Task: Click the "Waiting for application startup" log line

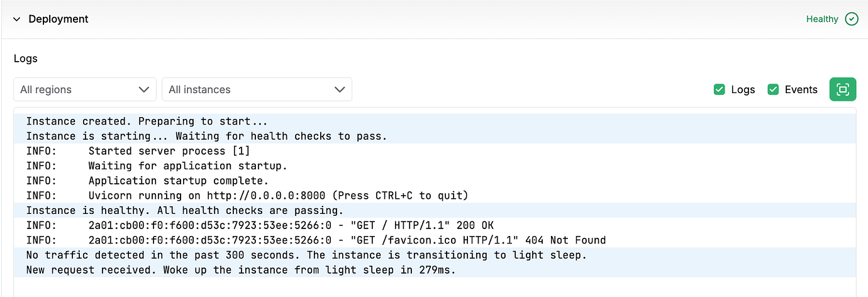Action: [187, 166]
